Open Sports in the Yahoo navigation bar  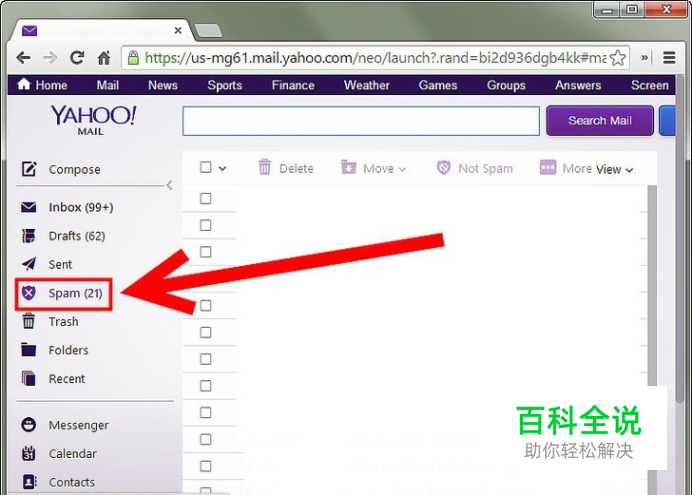225,85
